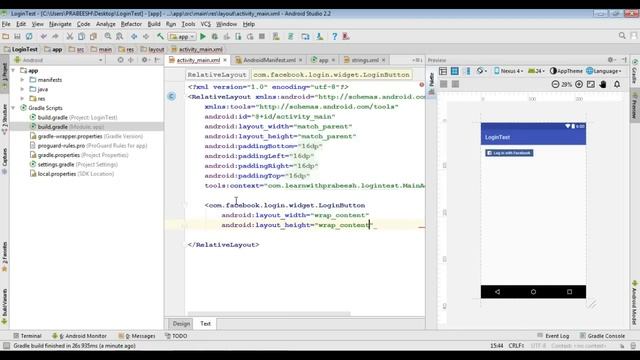Image resolution: width=640 pixels, height=360 pixels.
Task: Click the Save All toolbar icon
Action: point(17,36)
